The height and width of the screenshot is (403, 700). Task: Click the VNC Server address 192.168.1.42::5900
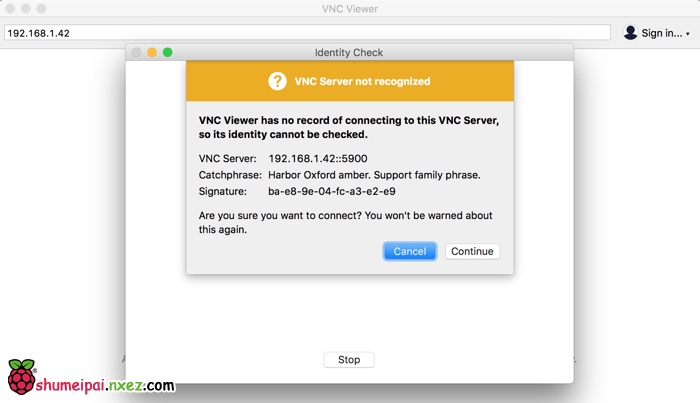point(319,159)
